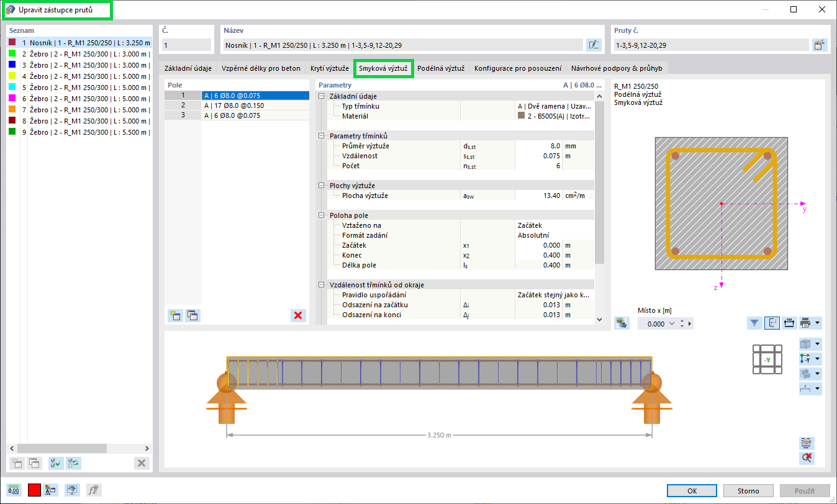Click the units and decimals 0,00 icon
This screenshot has height=504, width=837.
[x=14, y=490]
